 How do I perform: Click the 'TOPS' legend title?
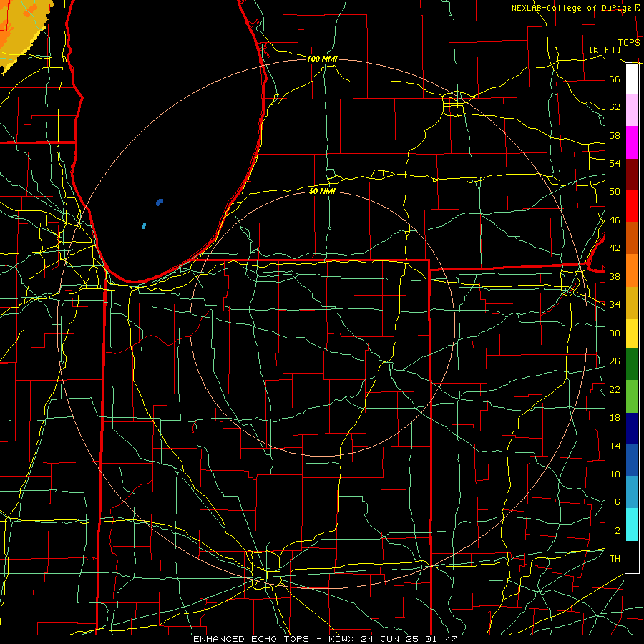click(x=629, y=43)
